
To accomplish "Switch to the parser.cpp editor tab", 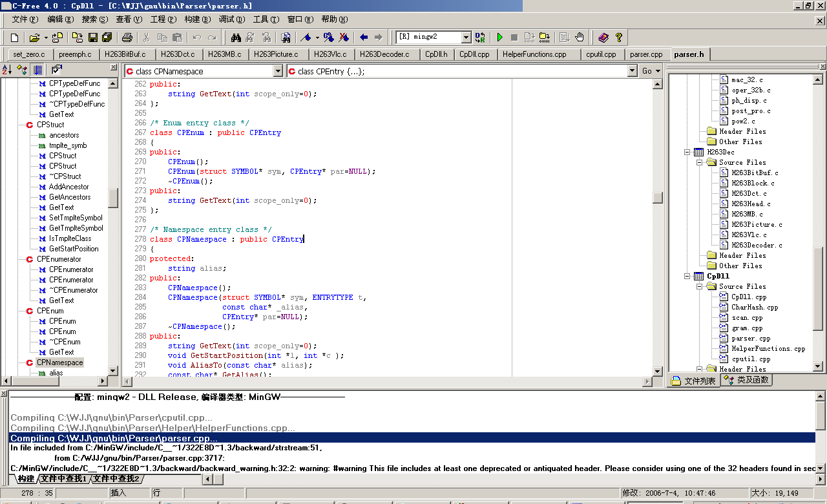I will 646,55.
